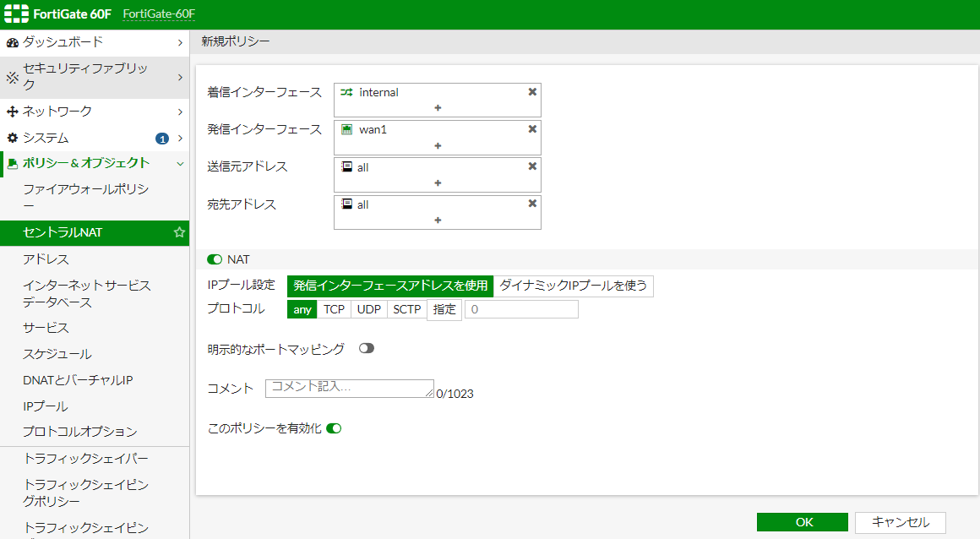The width and height of the screenshot is (980, 539).
Task: Remove wan1 via its X icon
Action: (531, 128)
